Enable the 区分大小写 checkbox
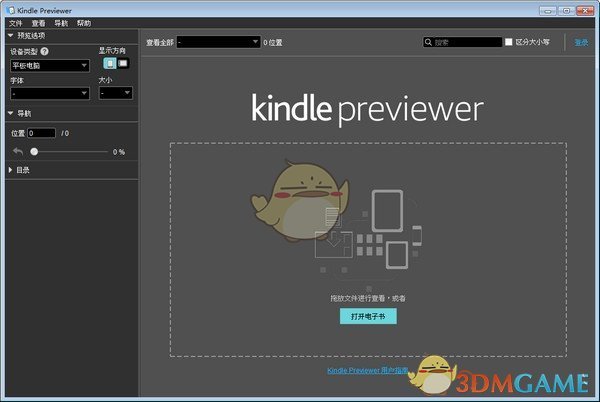The image size is (600, 402). [x=509, y=42]
